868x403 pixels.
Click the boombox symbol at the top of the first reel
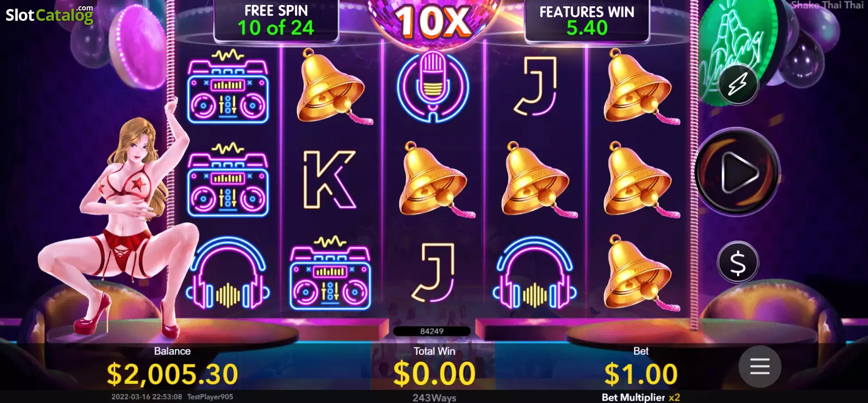click(x=228, y=86)
